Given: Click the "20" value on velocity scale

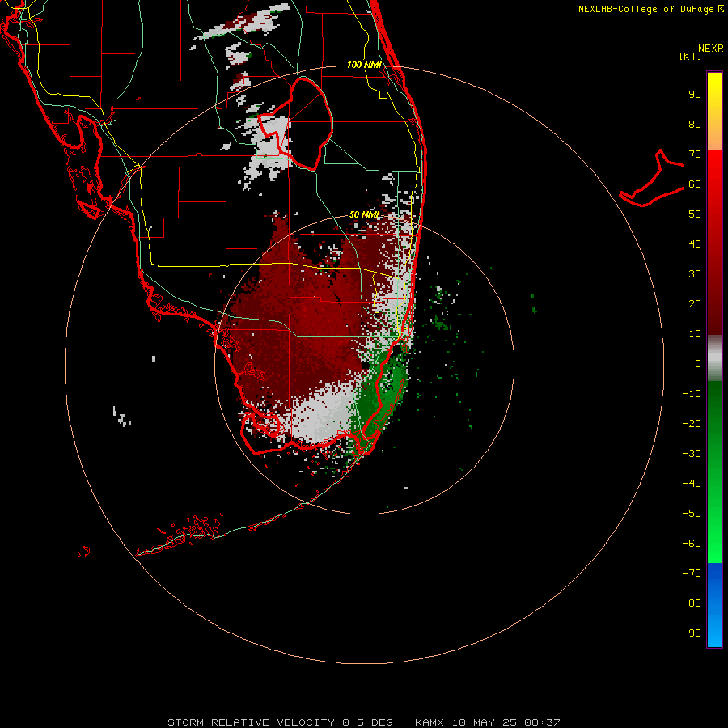Looking at the screenshot, I should (x=695, y=304).
